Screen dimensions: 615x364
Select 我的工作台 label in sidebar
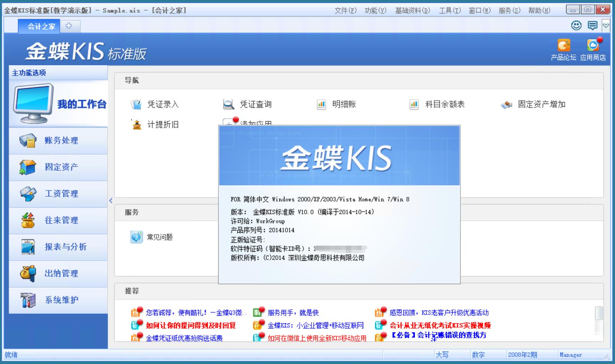(x=82, y=104)
